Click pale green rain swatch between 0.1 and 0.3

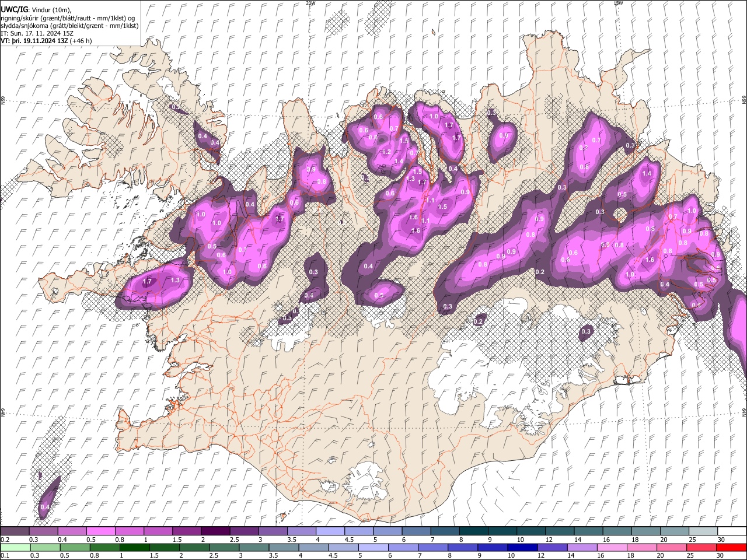[x=16, y=548]
